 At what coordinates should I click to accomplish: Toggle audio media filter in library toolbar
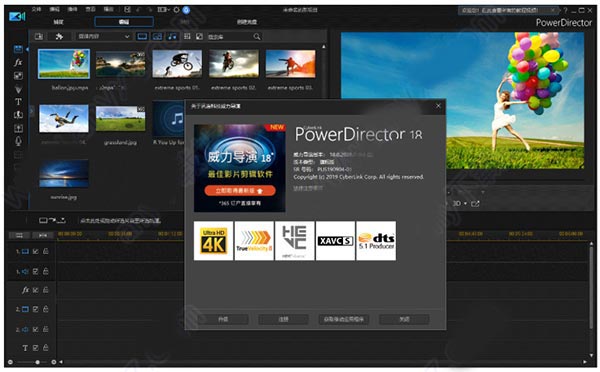[172, 36]
